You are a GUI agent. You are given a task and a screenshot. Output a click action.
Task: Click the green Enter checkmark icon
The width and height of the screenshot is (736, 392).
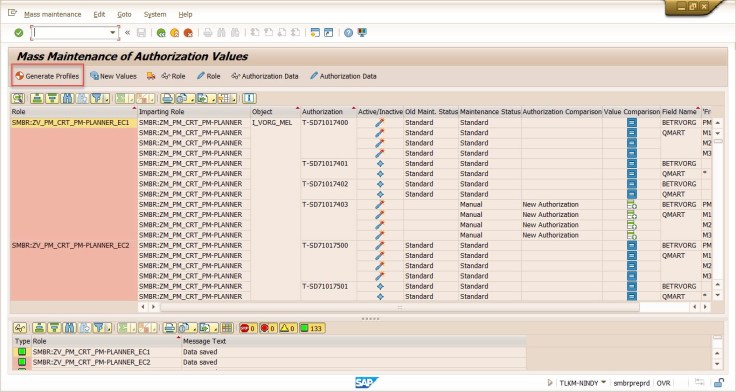(x=19, y=32)
